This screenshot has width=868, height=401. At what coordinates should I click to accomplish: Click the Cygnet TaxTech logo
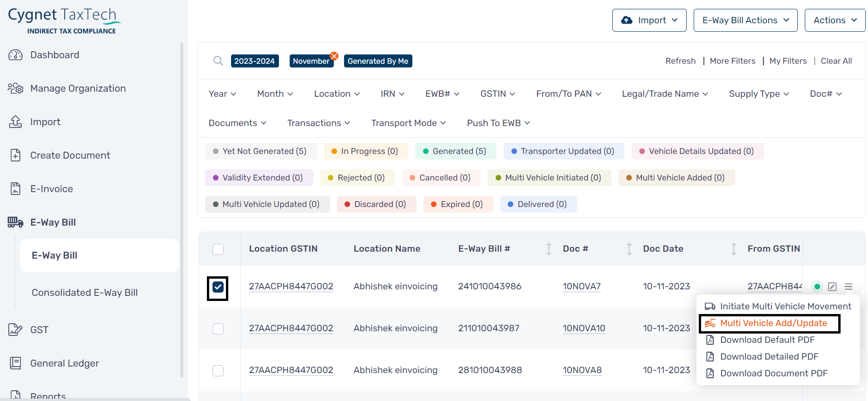(64, 20)
